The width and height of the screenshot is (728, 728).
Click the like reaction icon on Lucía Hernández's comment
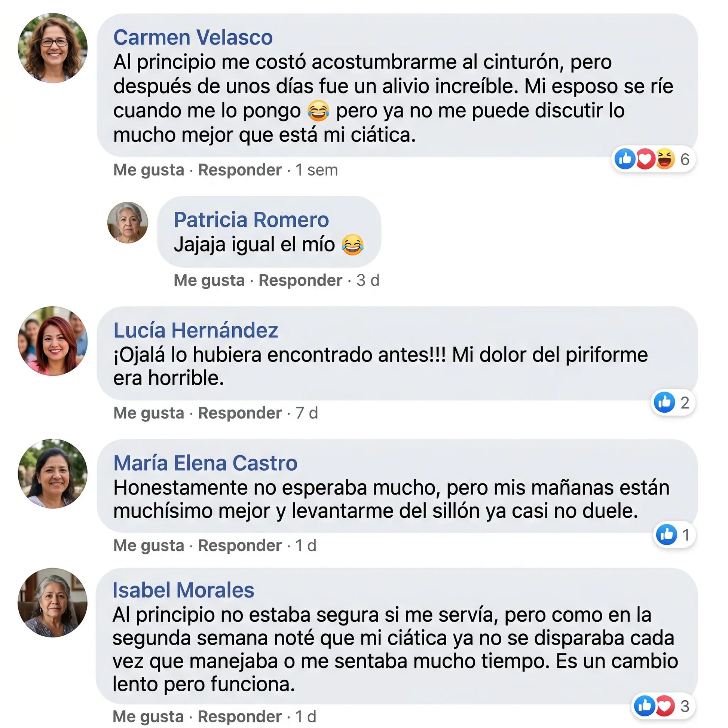pos(664,403)
